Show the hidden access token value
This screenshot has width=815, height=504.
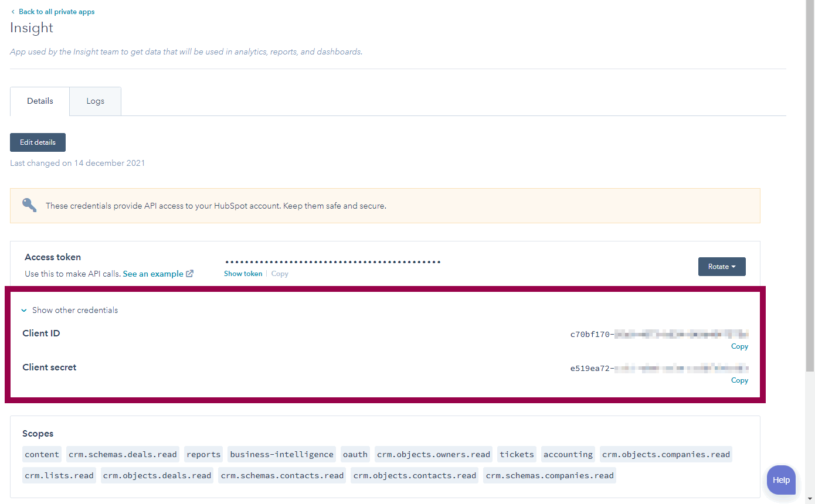[243, 274]
